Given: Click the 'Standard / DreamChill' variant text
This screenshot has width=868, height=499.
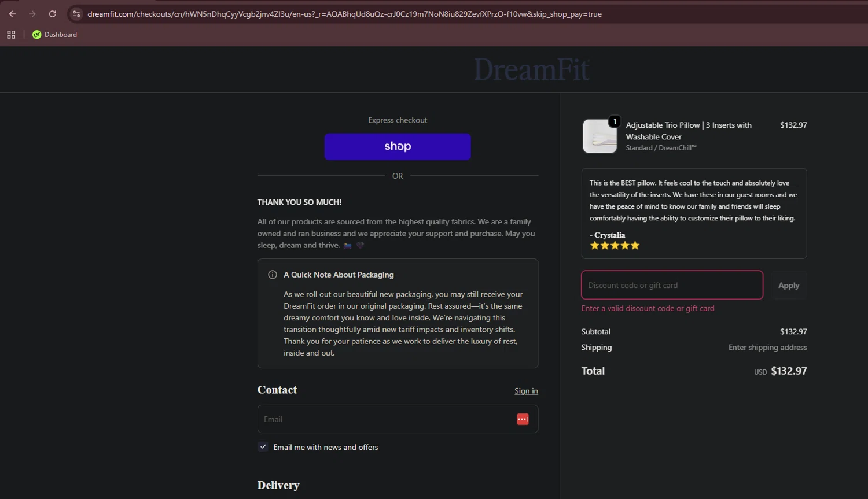Looking at the screenshot, I should tap(661, 148).
